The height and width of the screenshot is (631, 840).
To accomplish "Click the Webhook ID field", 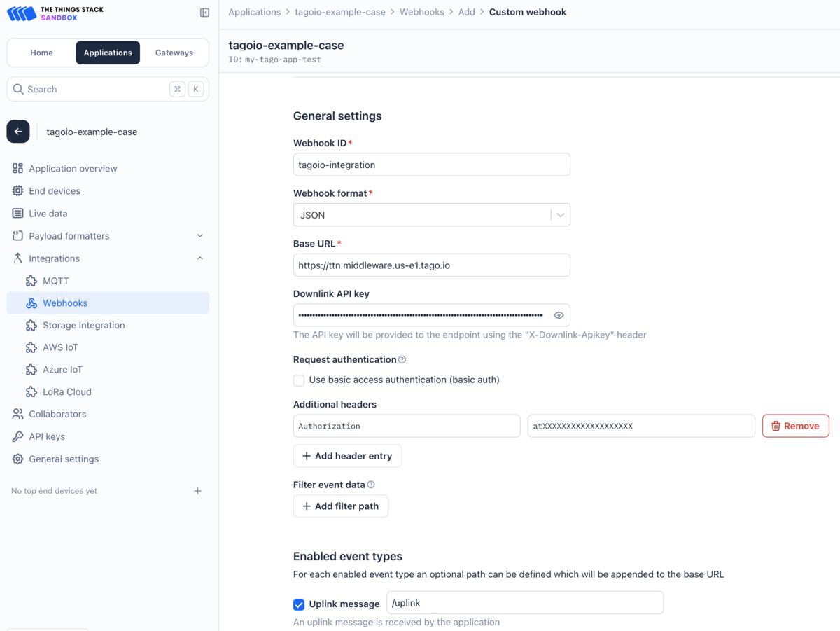I will pos(432,165).
